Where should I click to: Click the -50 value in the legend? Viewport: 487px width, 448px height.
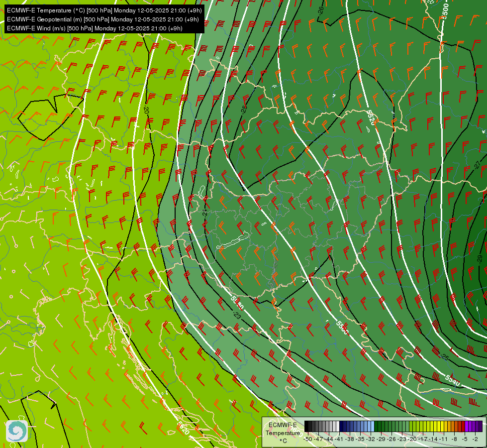click(x=308, y=439)
